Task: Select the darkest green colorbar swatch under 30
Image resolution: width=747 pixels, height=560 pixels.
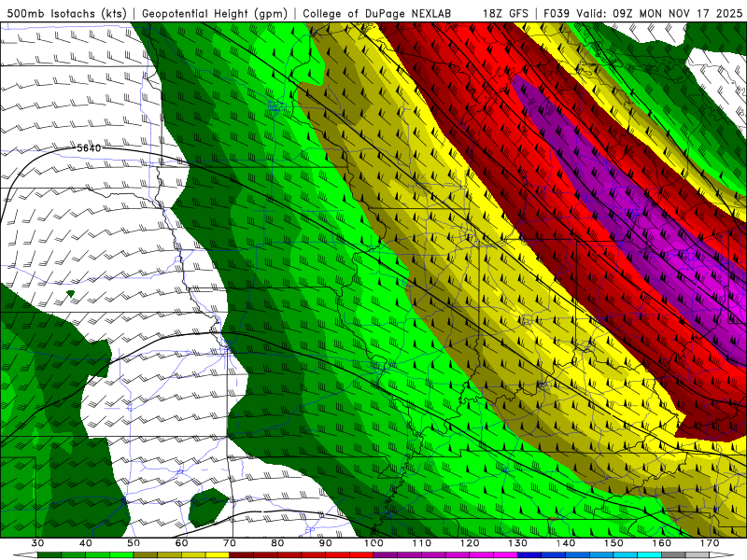Action: point(49,555)
